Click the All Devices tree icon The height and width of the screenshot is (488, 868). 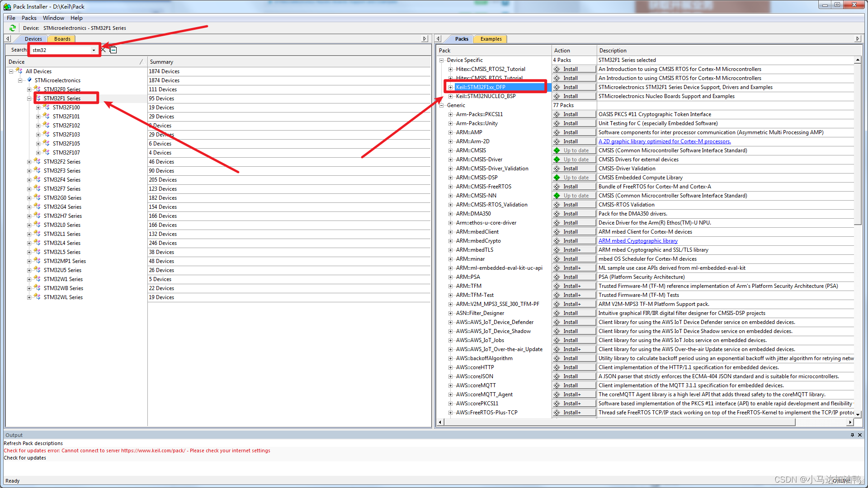click(19, 71)
